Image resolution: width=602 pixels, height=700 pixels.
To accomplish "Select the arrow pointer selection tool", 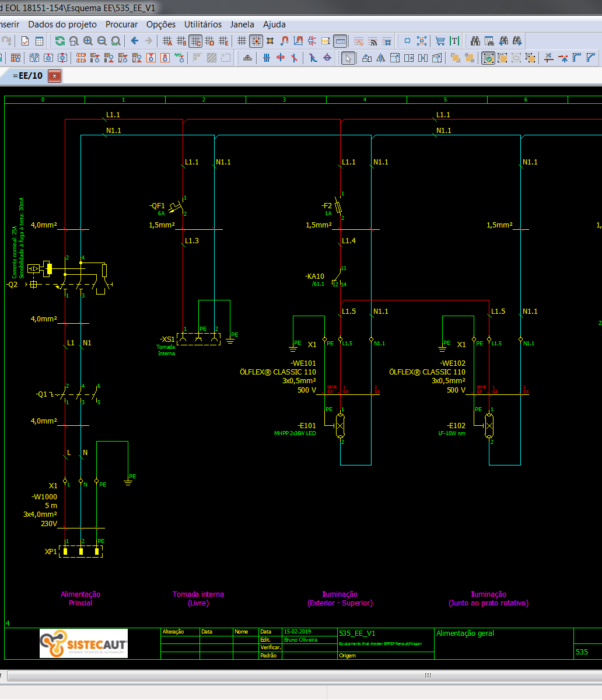I will click(348, 58).
